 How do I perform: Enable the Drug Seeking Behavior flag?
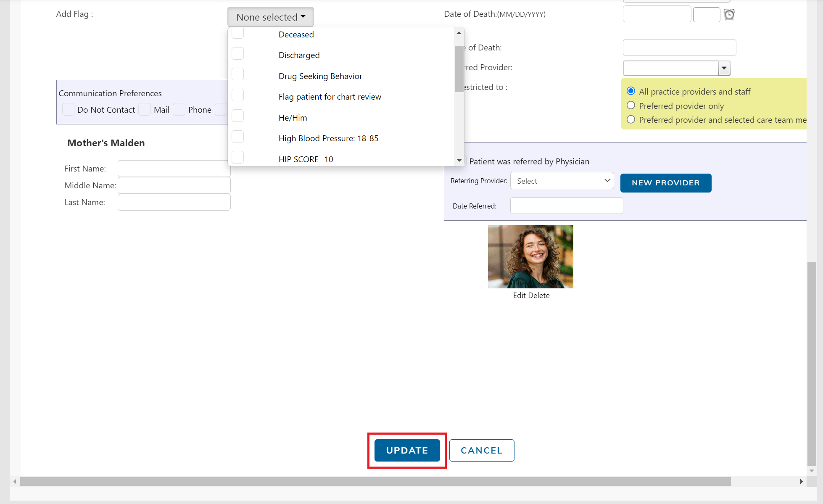click(x=237, y=74)
